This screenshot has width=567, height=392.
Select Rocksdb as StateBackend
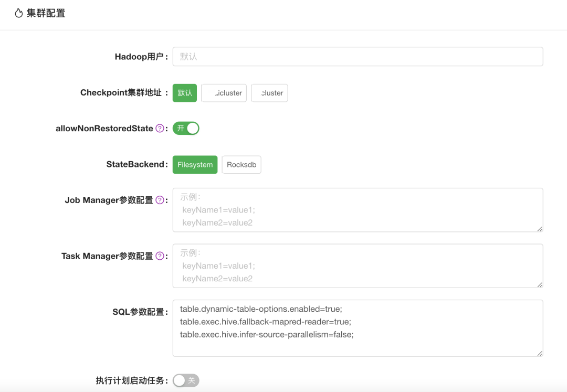(x=241, y=165)
